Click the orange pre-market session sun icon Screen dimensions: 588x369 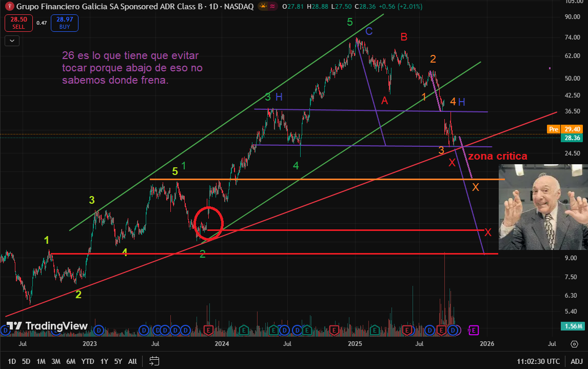pyautogui.click(x=263, y=6)
